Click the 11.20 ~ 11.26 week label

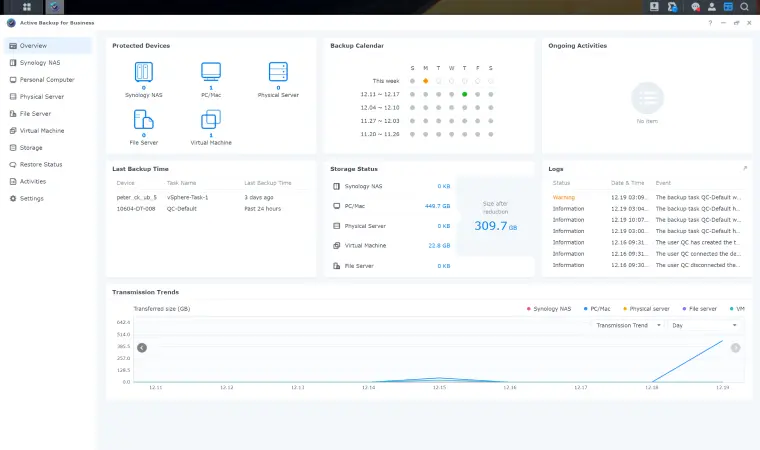click(380, 134)
